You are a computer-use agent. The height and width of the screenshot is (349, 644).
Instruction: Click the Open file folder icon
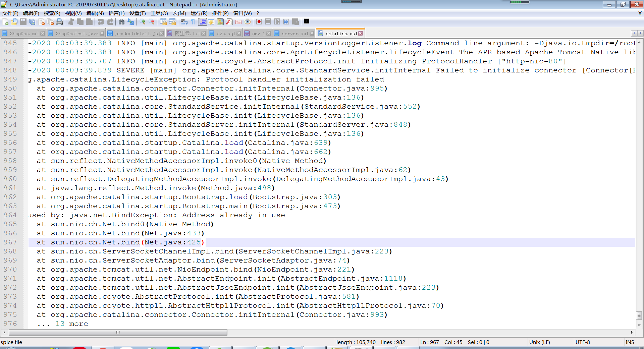[14, 22]
